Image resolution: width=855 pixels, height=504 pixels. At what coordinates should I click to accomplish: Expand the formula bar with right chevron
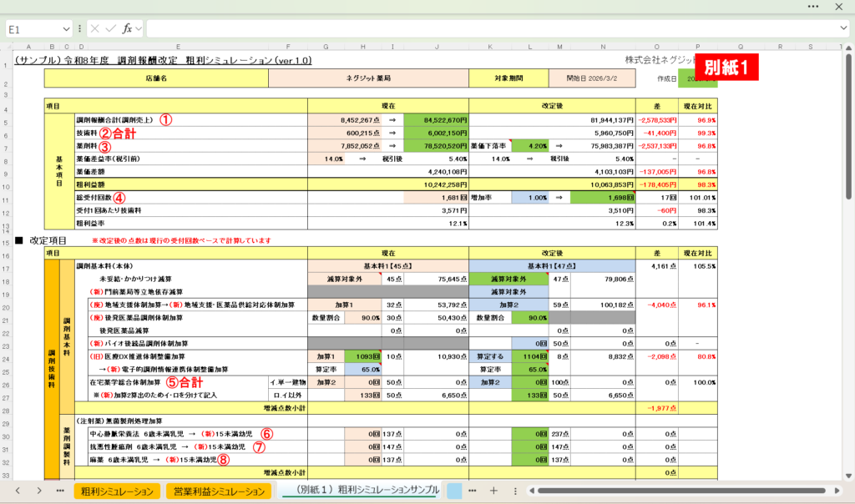tap(842, 28)
